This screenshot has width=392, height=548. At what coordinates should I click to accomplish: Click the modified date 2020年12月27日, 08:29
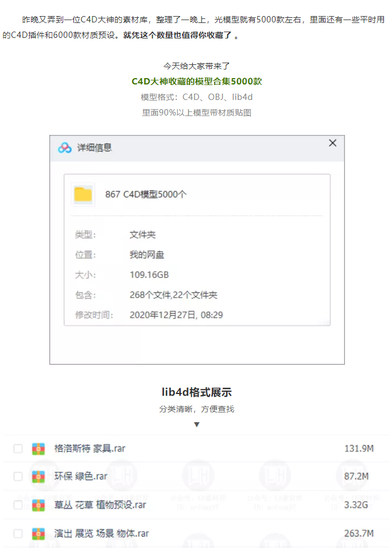[176, 315]
